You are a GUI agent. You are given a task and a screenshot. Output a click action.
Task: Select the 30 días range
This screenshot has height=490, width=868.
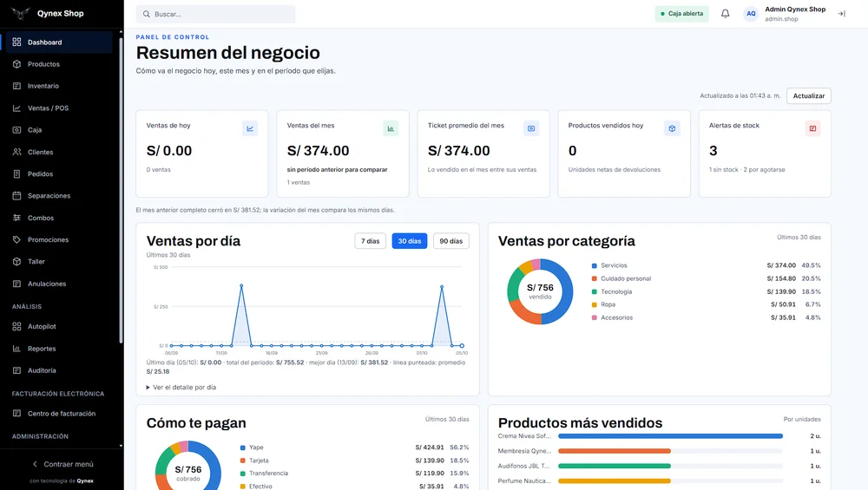(x=410, y=241)
